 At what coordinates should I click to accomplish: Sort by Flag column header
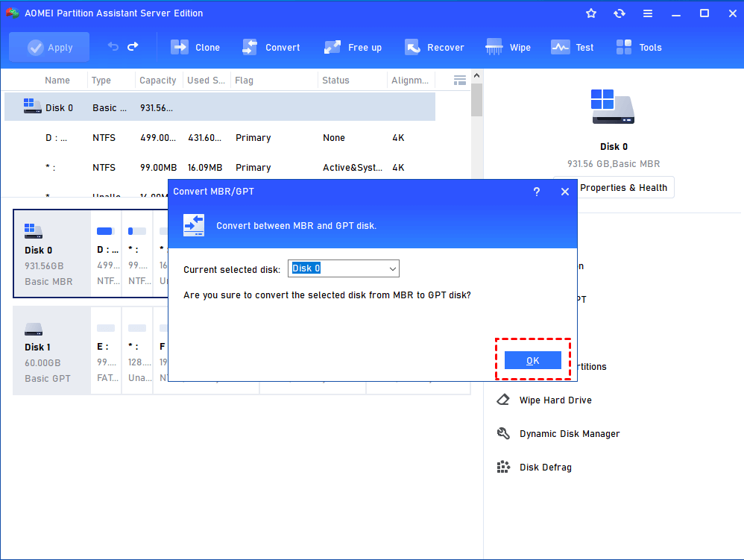[244, 81]
